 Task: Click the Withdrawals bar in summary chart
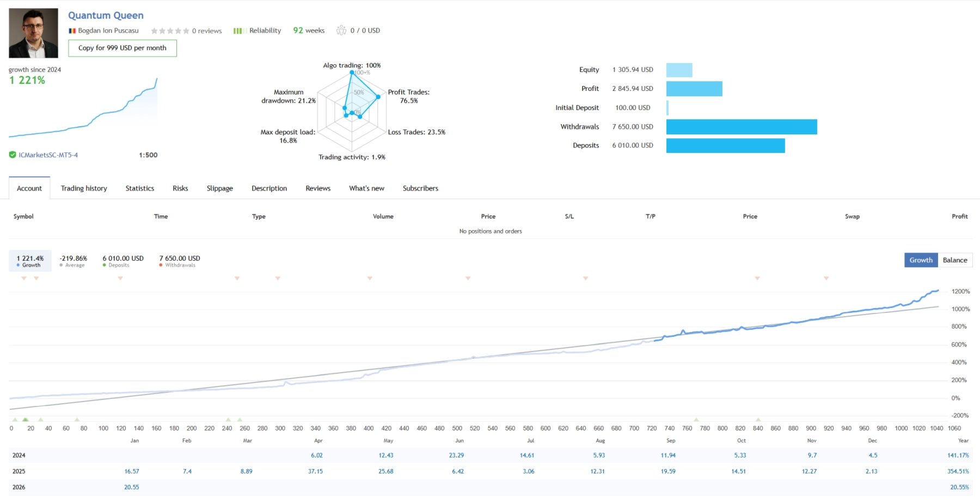pyautogui.click(x=741, y=127)
